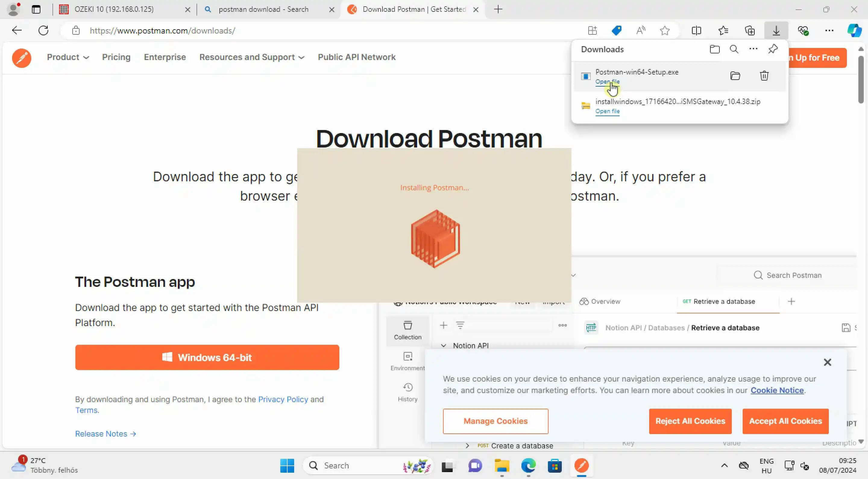Open the browser profile avatar
This screenshot has width=868, height=479.
[14, 9]
